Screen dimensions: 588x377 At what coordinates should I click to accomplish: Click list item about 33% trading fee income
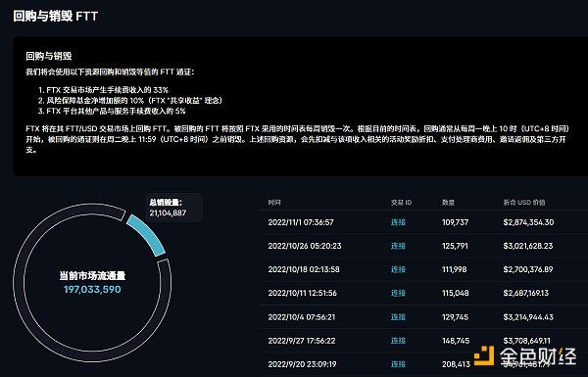103,90
